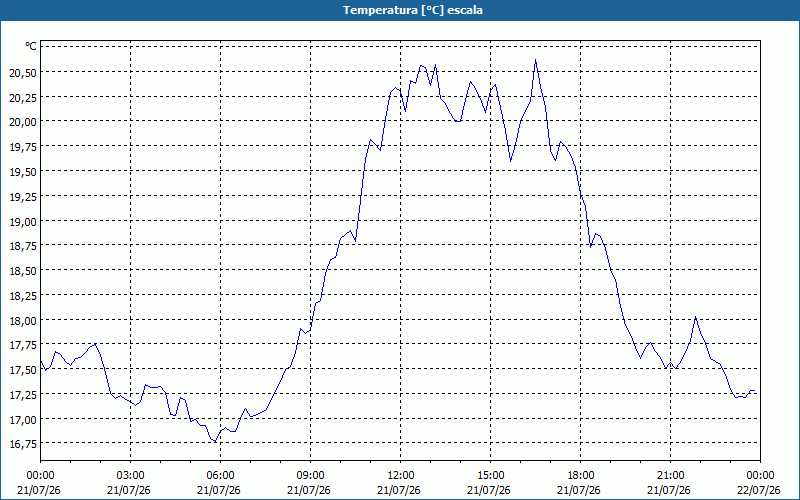Click the curve's lowest trough before 06:00
This screenshot has width=800, height=500.
coord(215,441)
